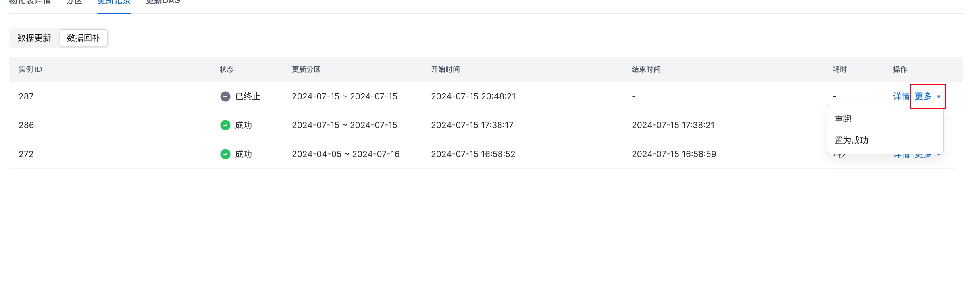Screen dimensions: 980x304
Task: Open the 更新记录 tab
Action: click(x=114, y=2)
